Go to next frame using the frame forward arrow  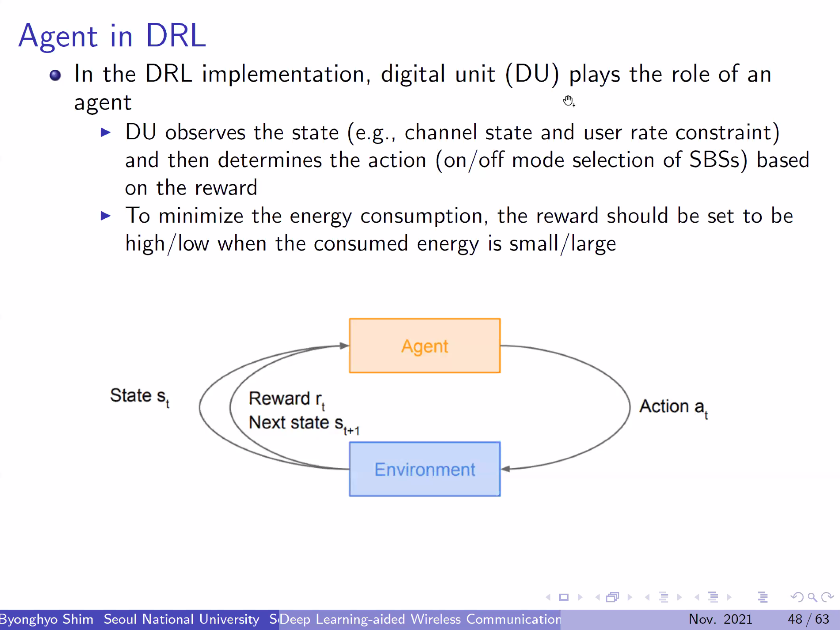630,597
